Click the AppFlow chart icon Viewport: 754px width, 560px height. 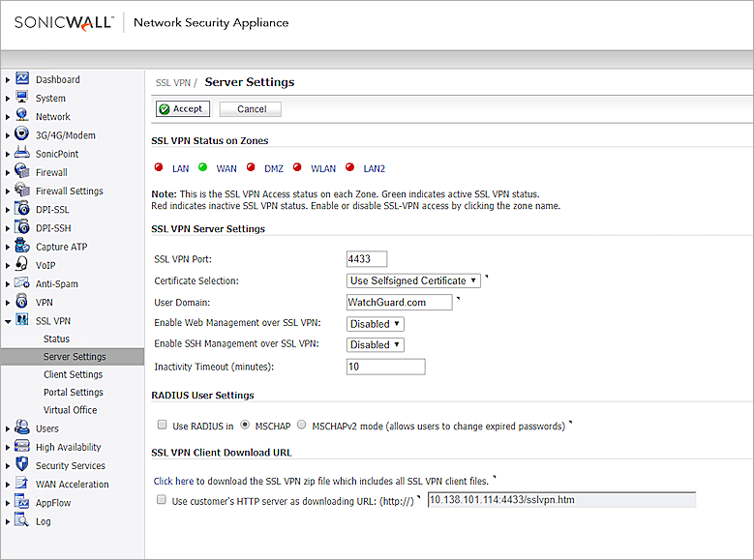pyautogui.click(x=22, y=503)
